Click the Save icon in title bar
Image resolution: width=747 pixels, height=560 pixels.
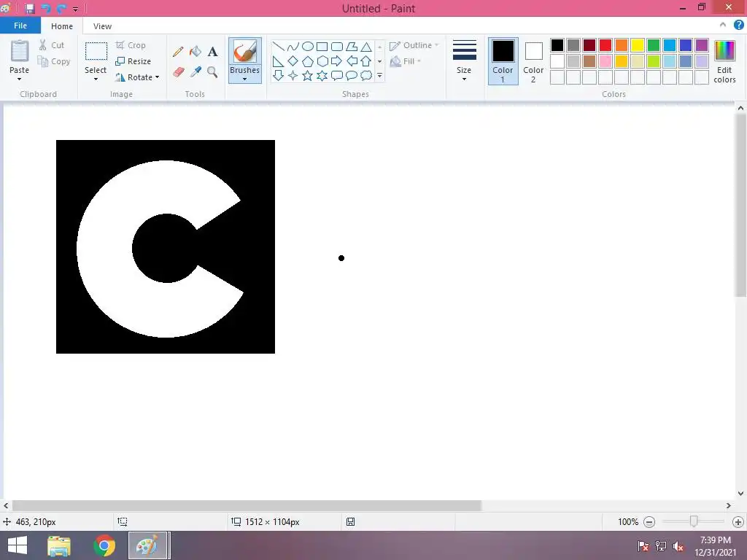(x=30, y=9)
